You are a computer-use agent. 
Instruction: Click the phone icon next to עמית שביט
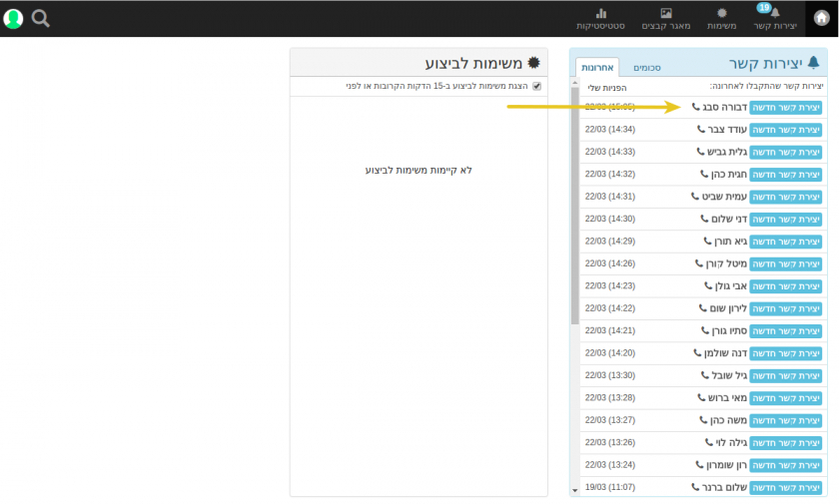[695, 197]
